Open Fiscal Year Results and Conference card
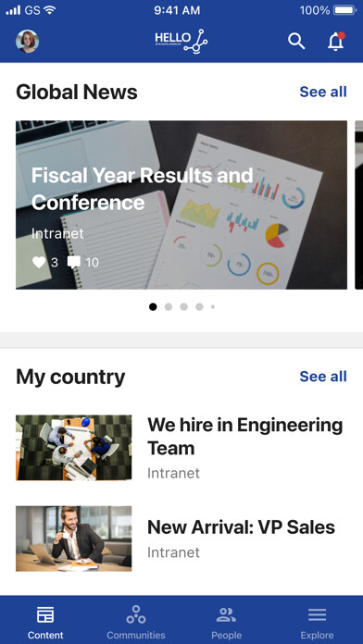363x644 pixels. [181, 204]
